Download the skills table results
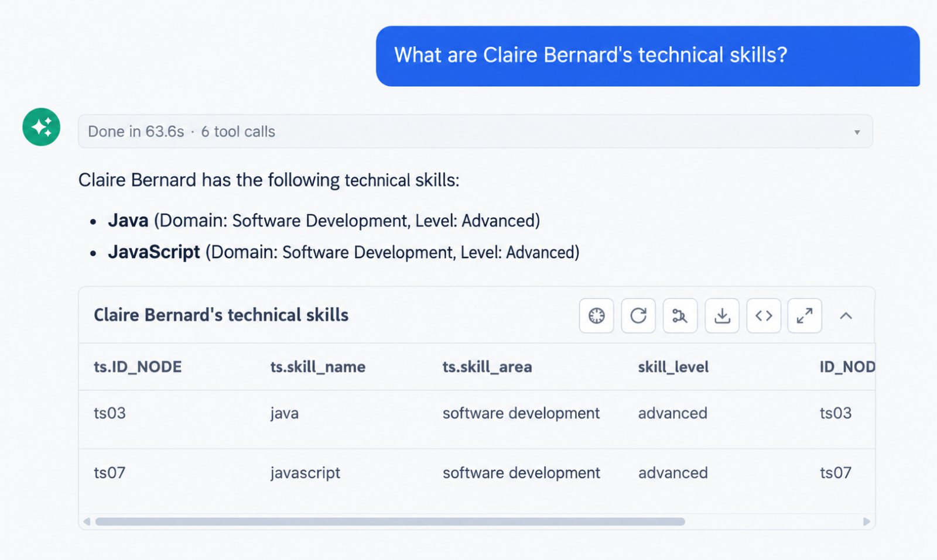The width and height of the screenshot is (937, 560). 722,316
